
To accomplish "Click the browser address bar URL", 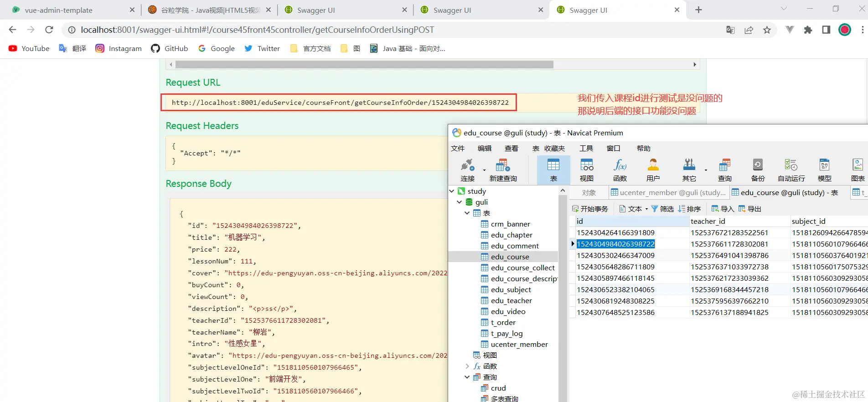I will pyautogui.click(x=257, y=30).
